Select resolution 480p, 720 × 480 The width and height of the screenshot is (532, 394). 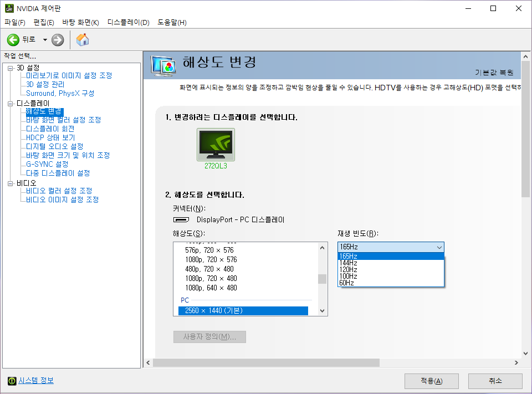tap(209, 269)
